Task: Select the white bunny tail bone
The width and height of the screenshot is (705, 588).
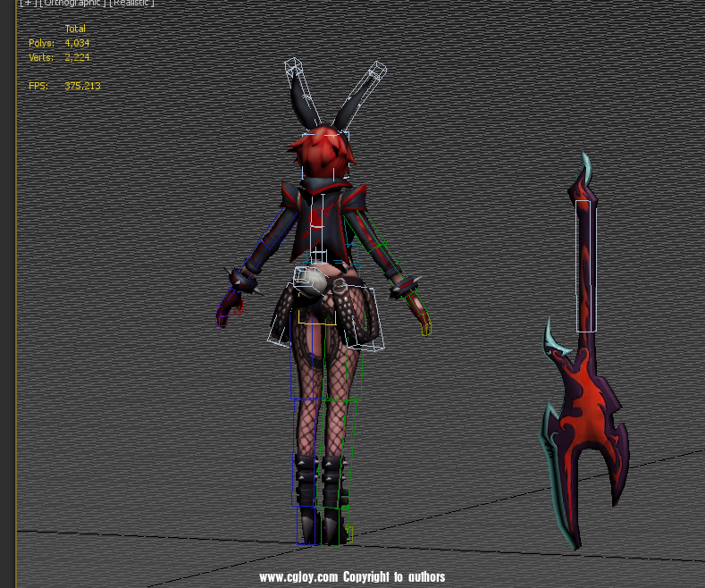Action: [312, 281]
